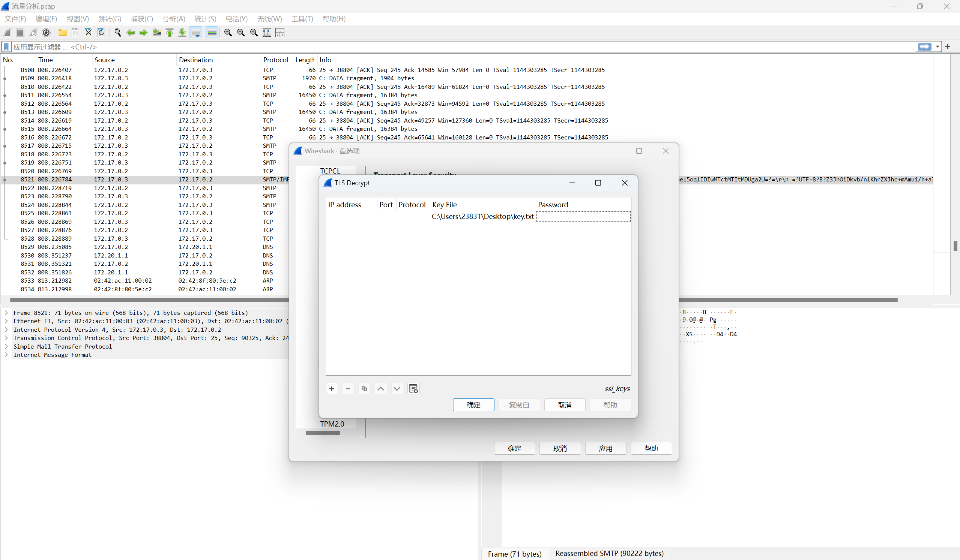
Task: Switch to Reassembled SMTP (90222 bytes) tab
Action: (609, 554)
